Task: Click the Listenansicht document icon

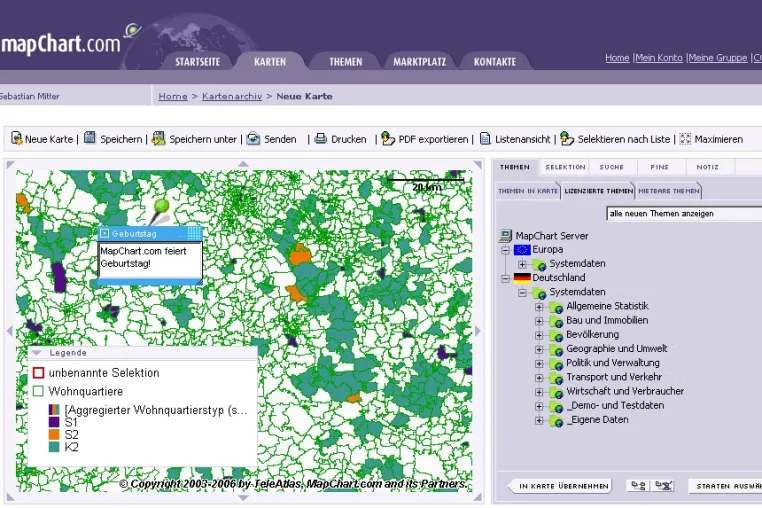Action: [485, 139]
